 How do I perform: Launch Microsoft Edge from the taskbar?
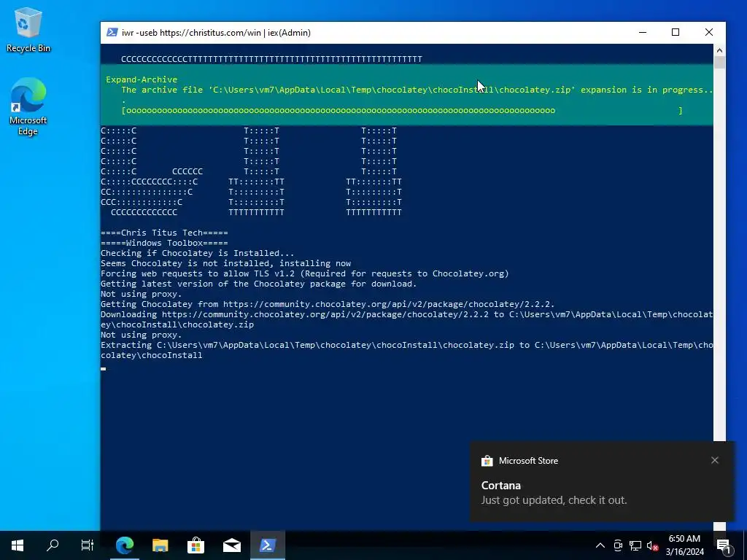(x=125, y=545)
